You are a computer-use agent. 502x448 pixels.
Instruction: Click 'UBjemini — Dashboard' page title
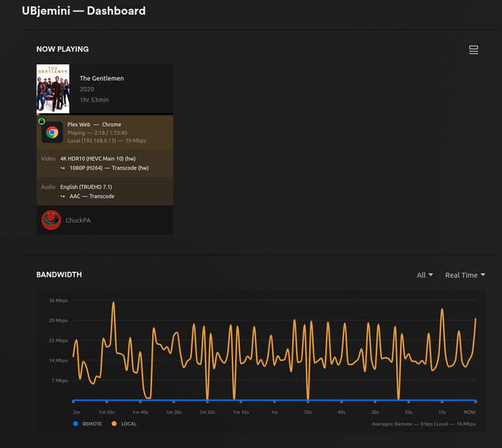point(84,11)
